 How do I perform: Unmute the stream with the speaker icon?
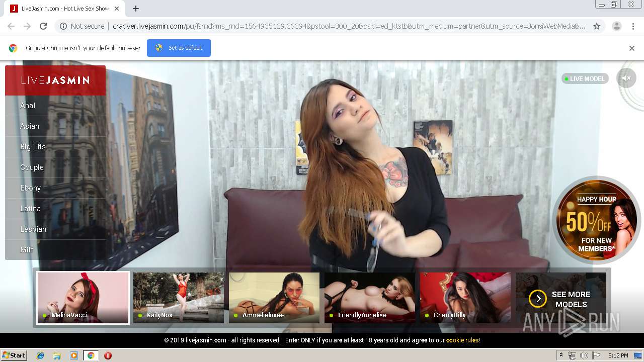(626, 78)
